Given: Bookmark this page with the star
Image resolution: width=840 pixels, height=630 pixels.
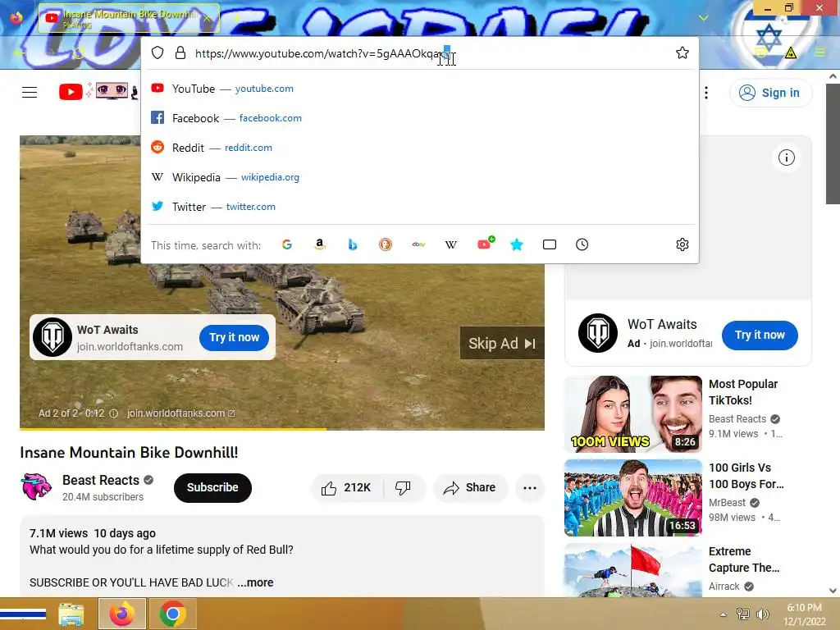Looking at the screenshot, I should point(682,52).
